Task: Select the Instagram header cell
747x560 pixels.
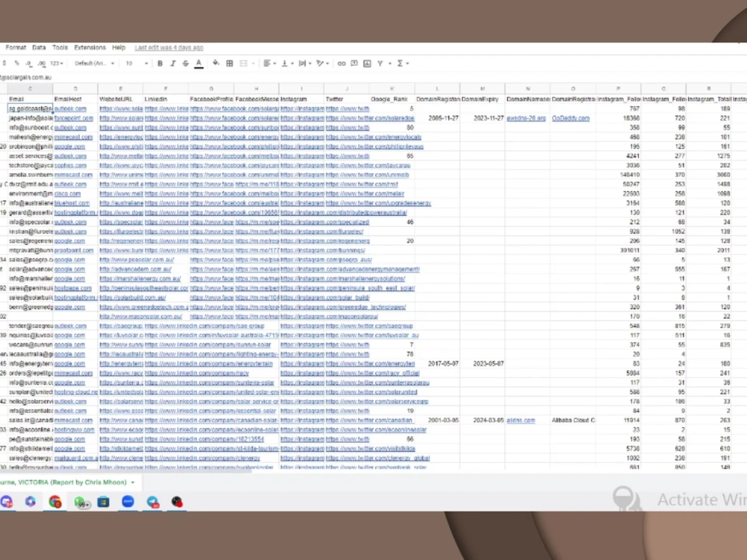Action: (302, 99)
